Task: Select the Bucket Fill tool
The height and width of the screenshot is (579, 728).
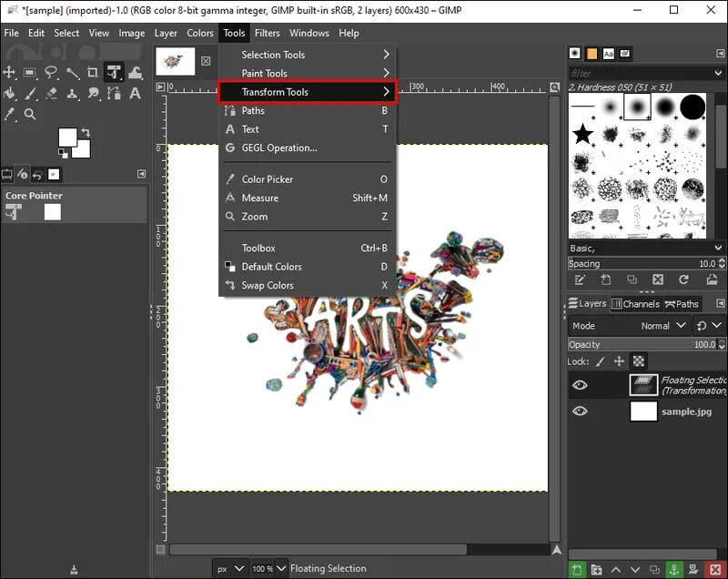Action: [x=9, y=94]
